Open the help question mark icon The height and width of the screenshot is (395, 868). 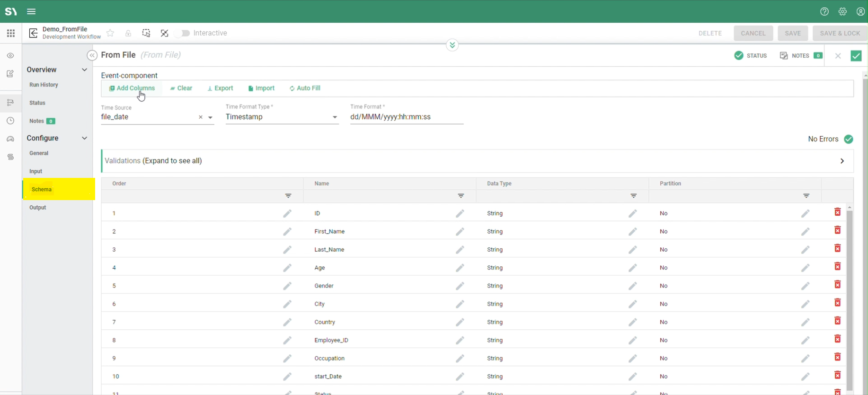[824, 11]
